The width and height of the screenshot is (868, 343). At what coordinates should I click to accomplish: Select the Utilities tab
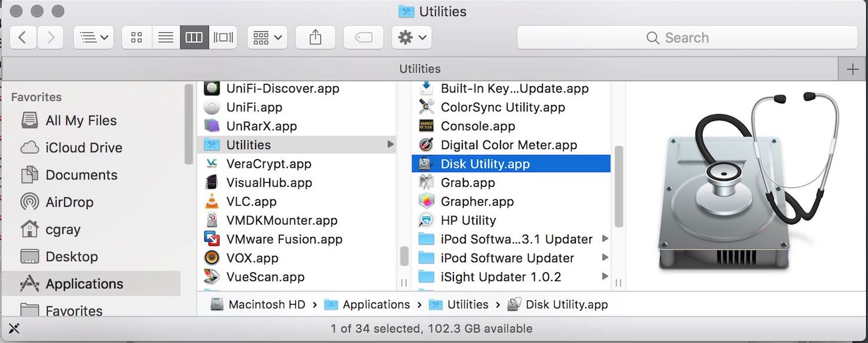coord(420,69)
